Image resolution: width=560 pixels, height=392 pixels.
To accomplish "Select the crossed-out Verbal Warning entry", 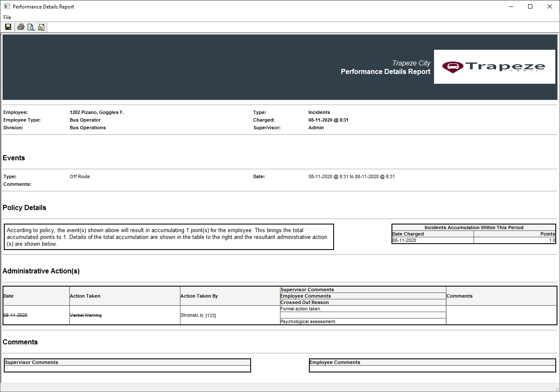I will click(x=86, y=315).
